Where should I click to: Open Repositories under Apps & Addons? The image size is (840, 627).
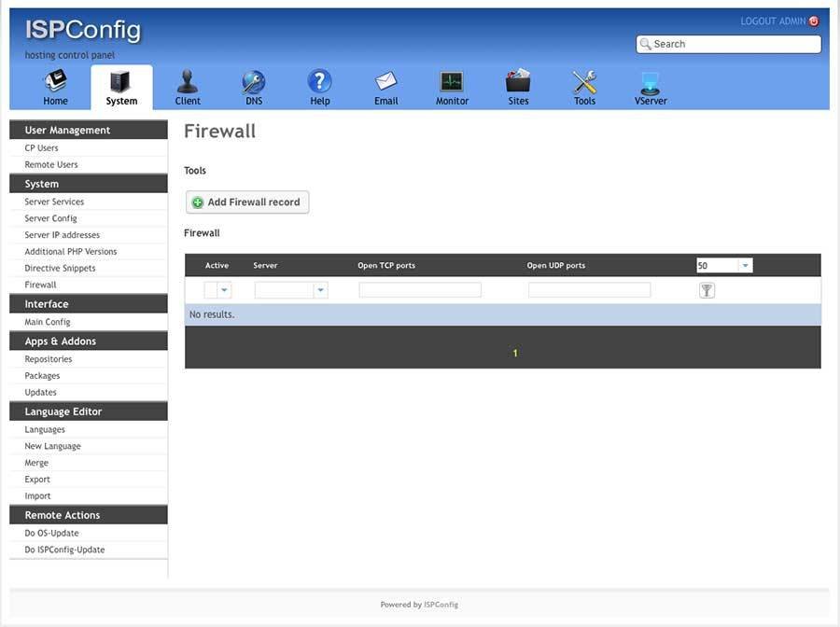(x=49, y=359)
